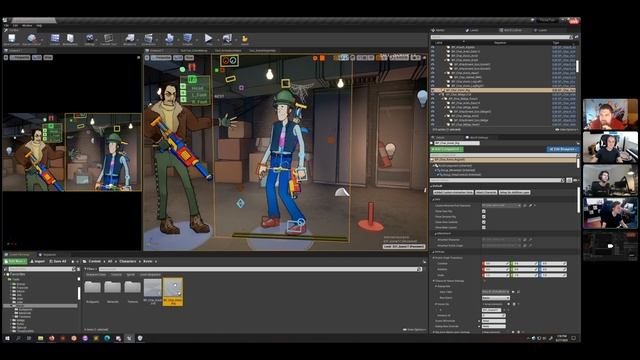This screenshot has height=360, width=640.
Task: Open Lit view mode in Viewport 1
Action: click(x=37, y=58)
